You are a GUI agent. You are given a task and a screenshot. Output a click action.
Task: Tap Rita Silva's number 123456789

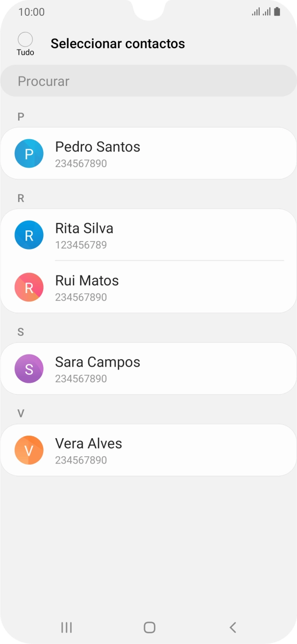pos(80,245)
